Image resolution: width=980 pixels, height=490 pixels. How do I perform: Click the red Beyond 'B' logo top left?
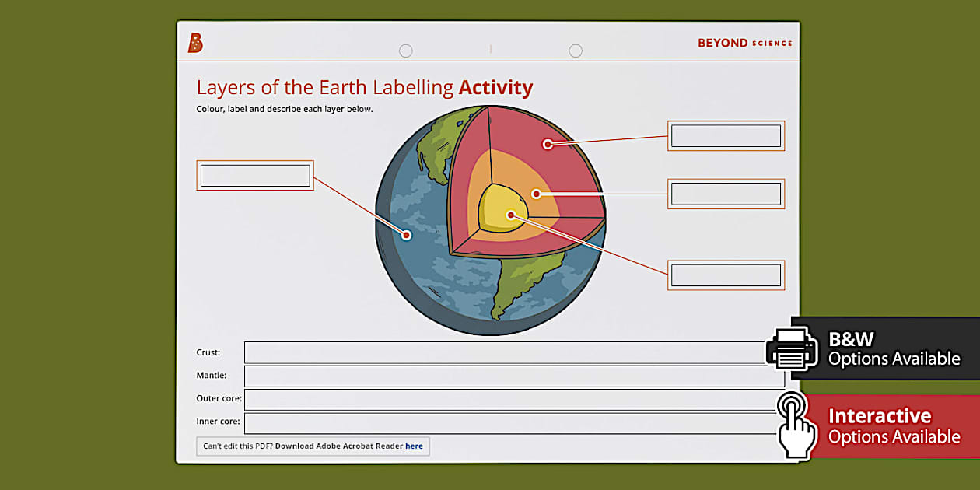click(x=193, y=42)
